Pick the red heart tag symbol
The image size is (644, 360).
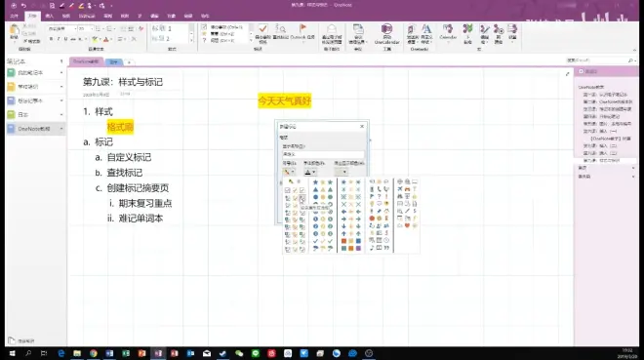[407, 225]
